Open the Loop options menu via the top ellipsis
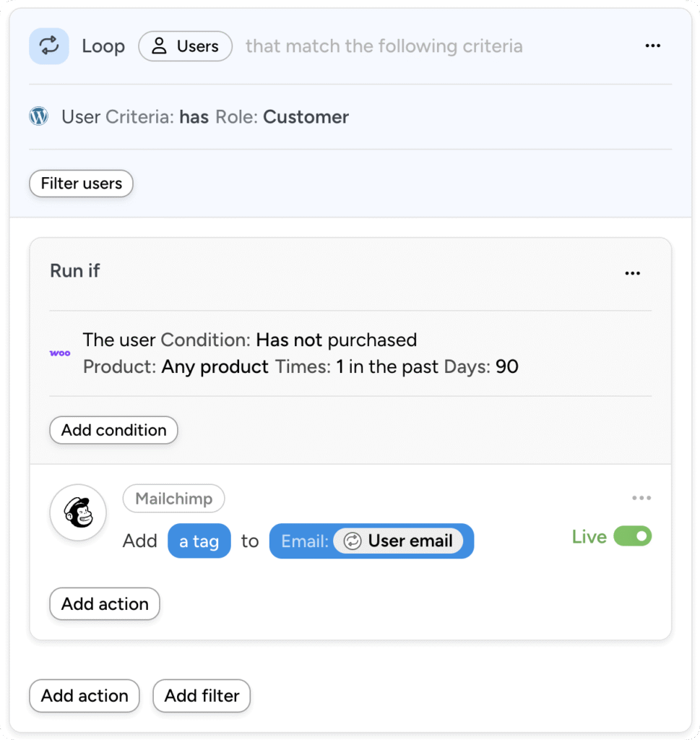 (x=653, y=46)
